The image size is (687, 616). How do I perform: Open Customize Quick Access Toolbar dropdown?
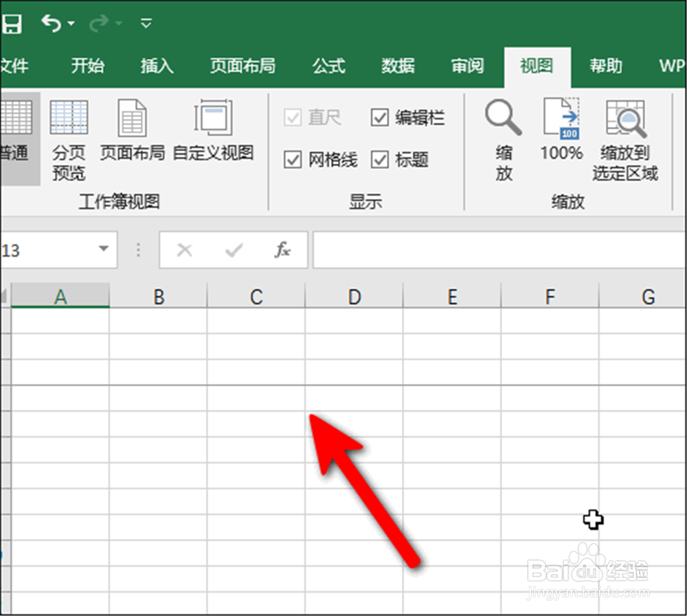146,23
